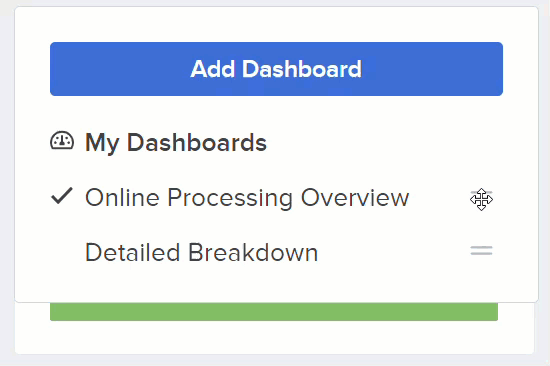This screenshot has height=366, width=550.
Task: Click the word Breakdown in the second list item
Action: point(253,252)
